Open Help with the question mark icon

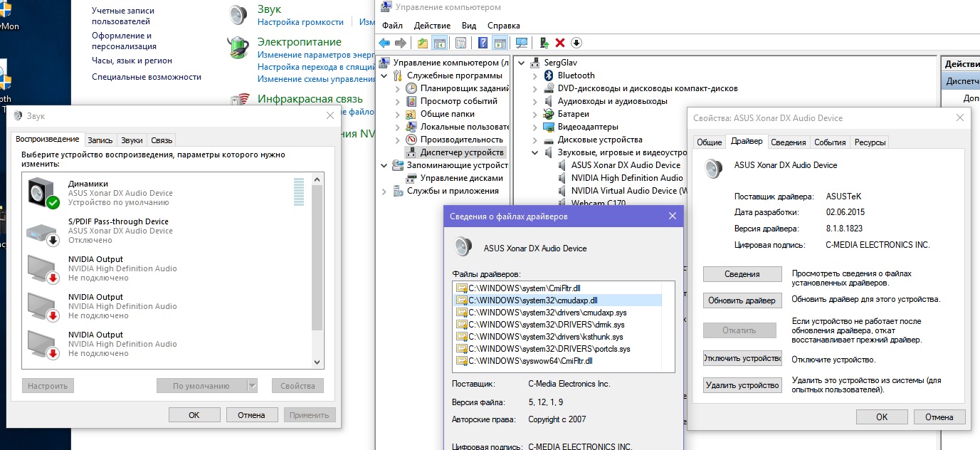tap(483, 43)
